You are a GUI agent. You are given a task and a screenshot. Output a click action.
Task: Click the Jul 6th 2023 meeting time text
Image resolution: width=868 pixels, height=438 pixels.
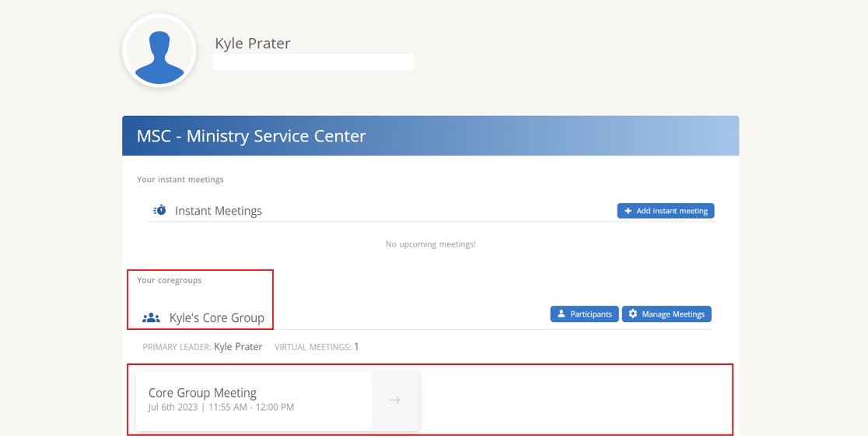221,408
